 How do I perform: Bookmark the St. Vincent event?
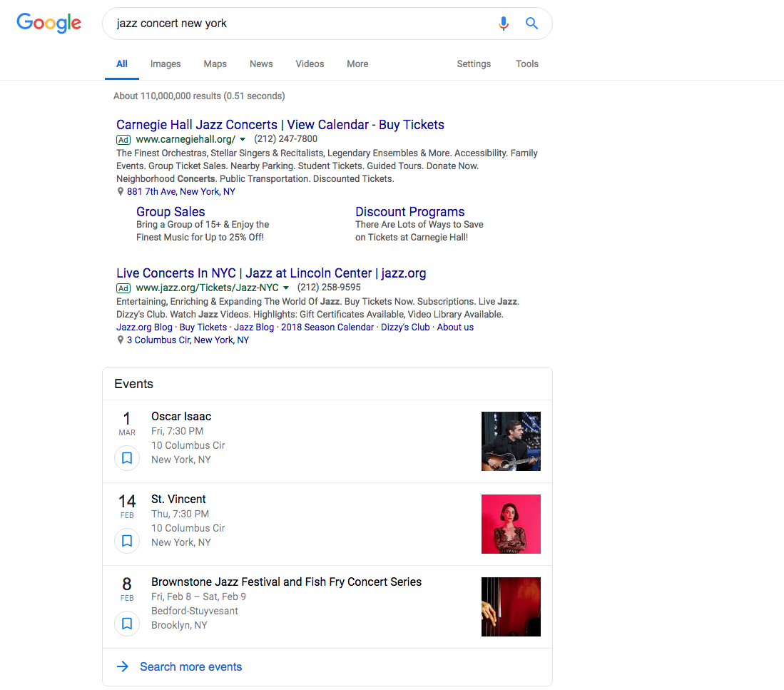[x=127, y=540]
